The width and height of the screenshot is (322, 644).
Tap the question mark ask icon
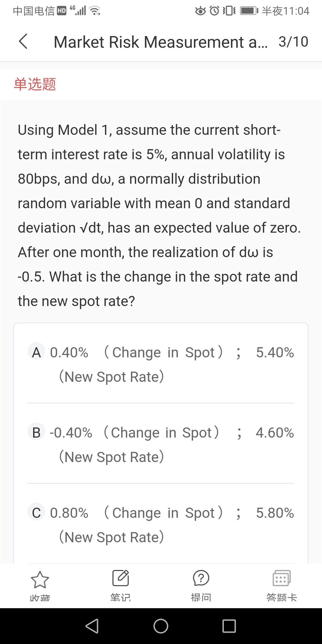point(201,578)
